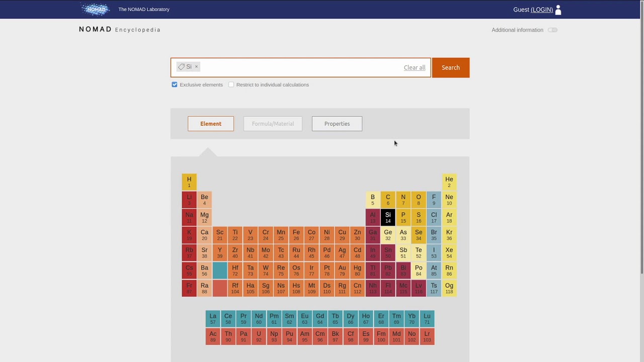The width and height of the screenshot is (644, 362).
Task: Switch to the Properties tab
Action: pos(337,124)
